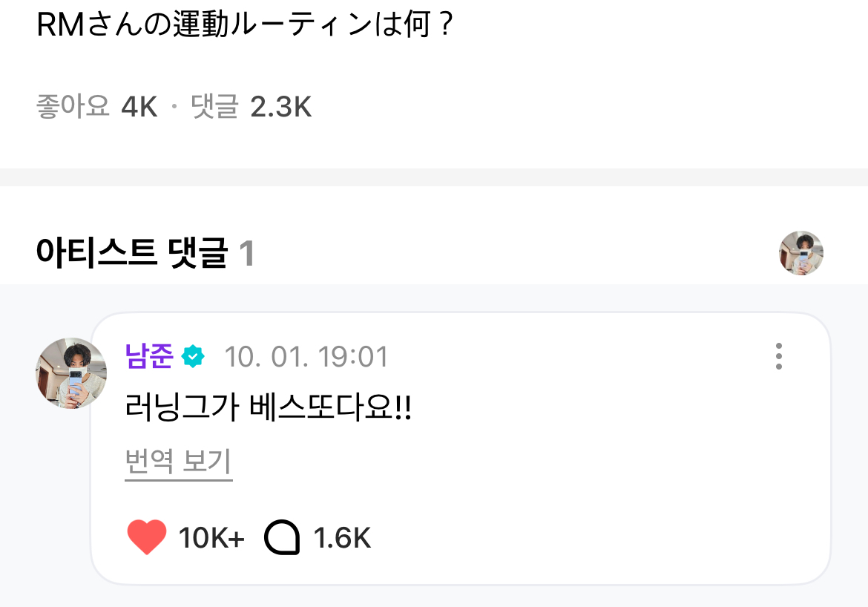Click the artist comment count number 1
The width and height of the screenshot is (868, 607).
[x=247, y=254]
